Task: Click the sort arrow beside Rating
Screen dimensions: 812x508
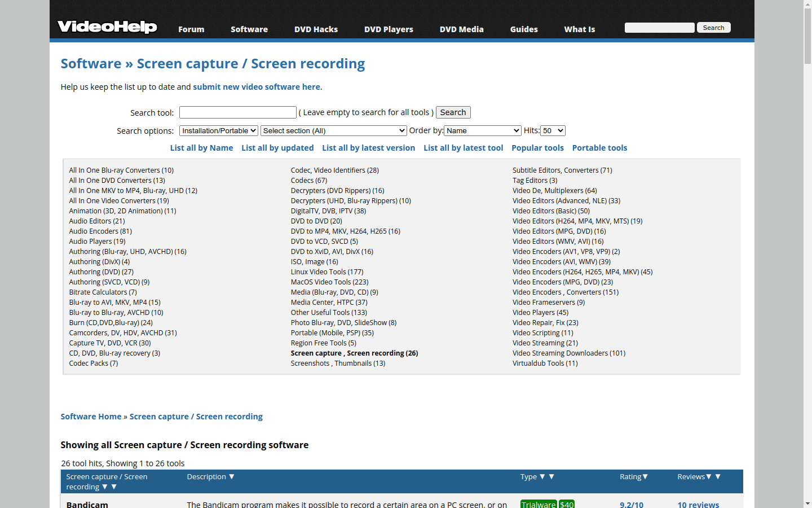Action: point(645,477)
